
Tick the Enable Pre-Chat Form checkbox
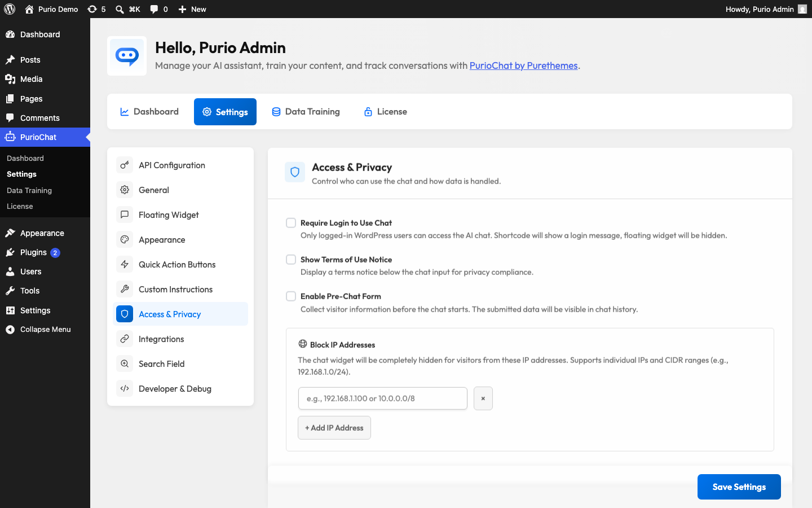click(291, 296)
